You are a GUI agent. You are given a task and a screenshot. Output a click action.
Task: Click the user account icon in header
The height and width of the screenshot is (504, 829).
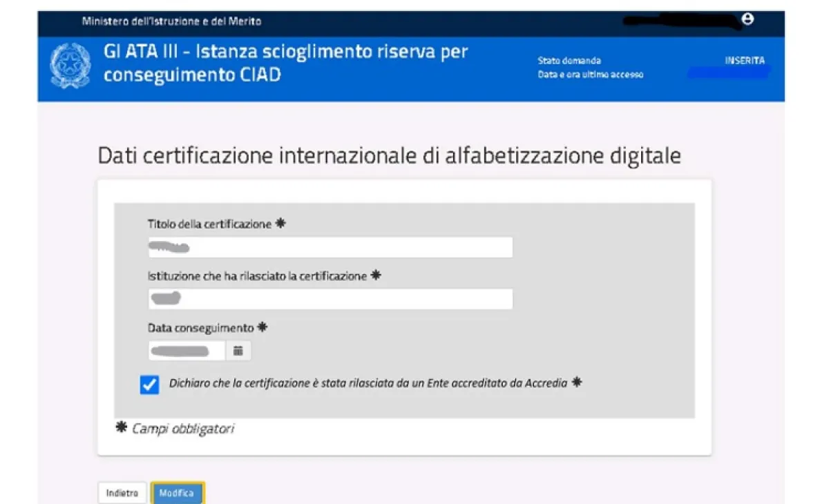pyautogui.click(x=747, y=19)
